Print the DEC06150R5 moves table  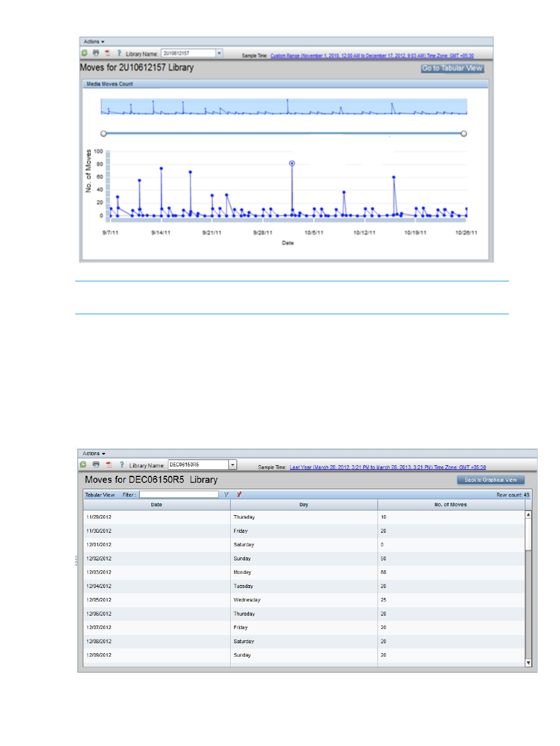96,465
